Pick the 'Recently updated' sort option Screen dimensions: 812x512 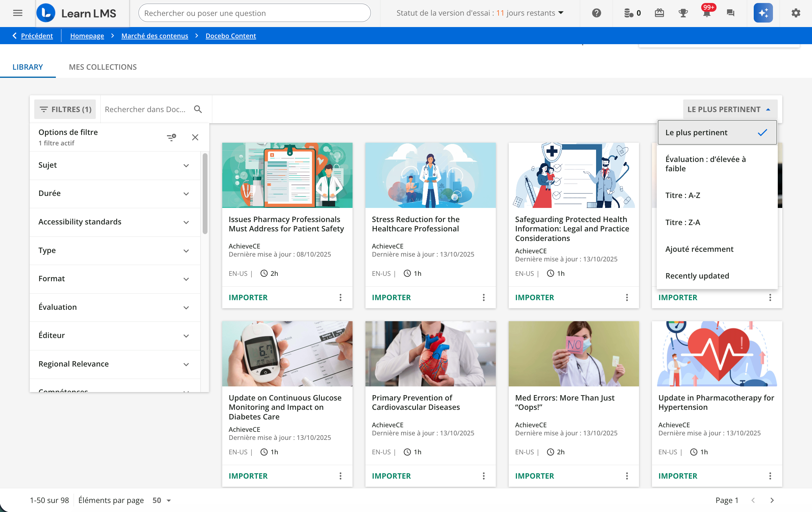(697, 276)
